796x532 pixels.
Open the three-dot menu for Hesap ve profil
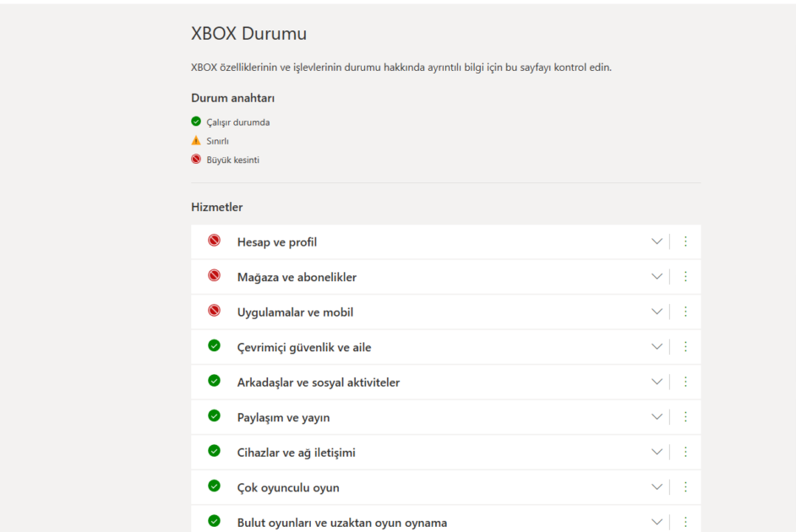click(685, 242)
